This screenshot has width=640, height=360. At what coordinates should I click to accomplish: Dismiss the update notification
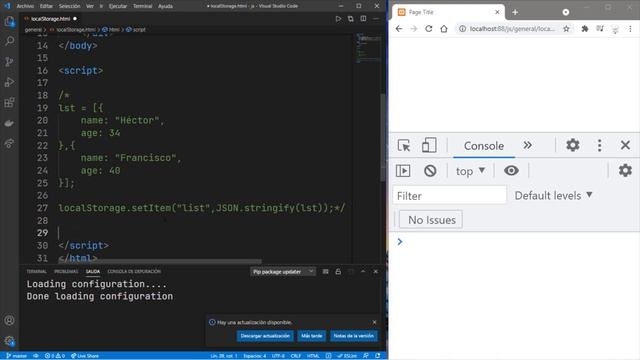[374, 322]
